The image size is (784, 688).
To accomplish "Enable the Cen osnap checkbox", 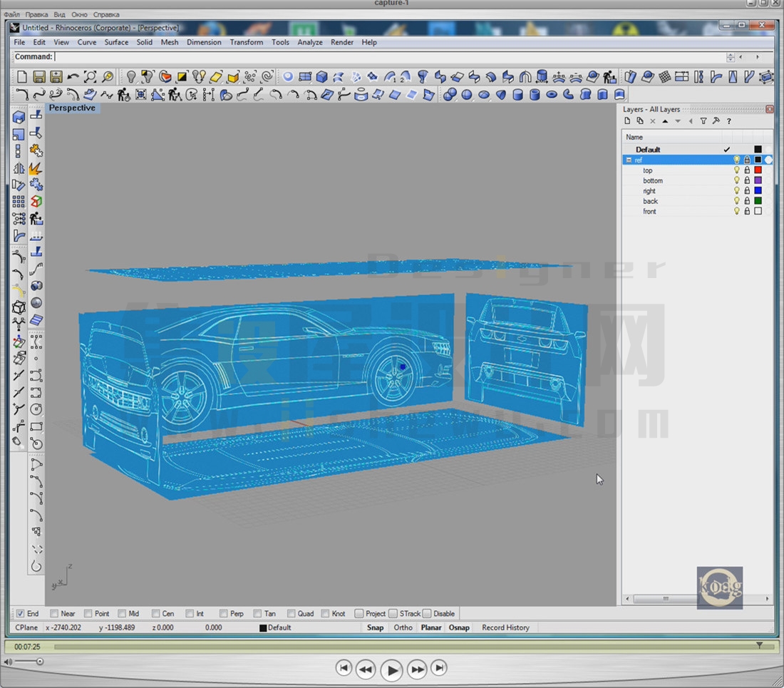I will [155, 614].
